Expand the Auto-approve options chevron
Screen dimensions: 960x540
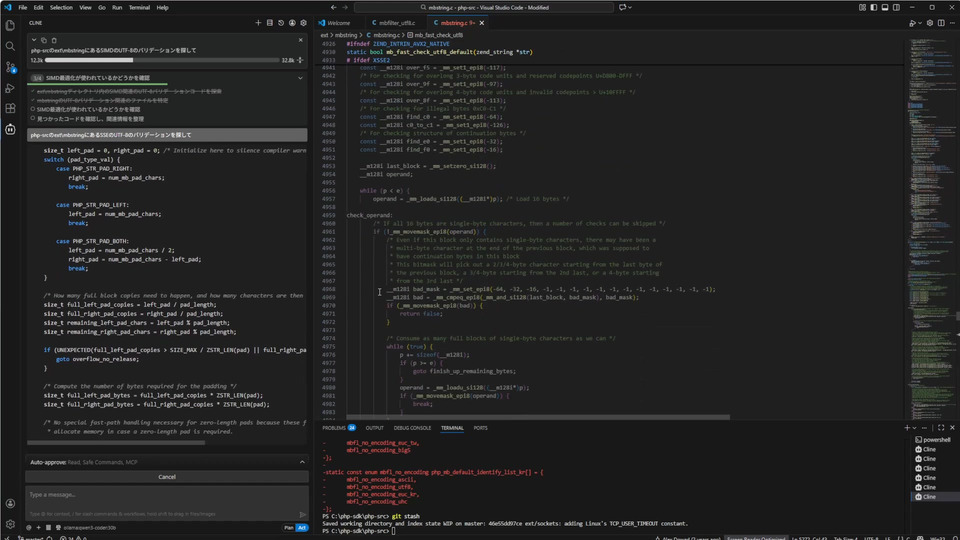tap(301, 462)
